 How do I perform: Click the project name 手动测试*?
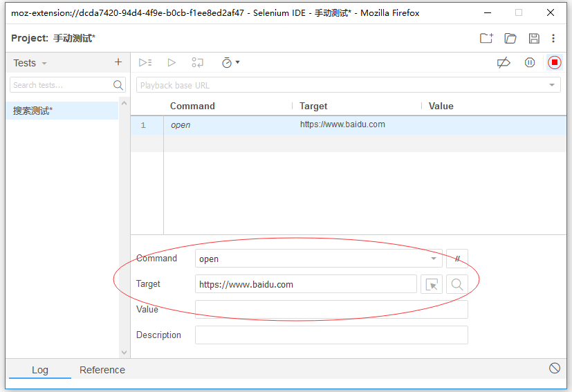[x=74, y=38]
